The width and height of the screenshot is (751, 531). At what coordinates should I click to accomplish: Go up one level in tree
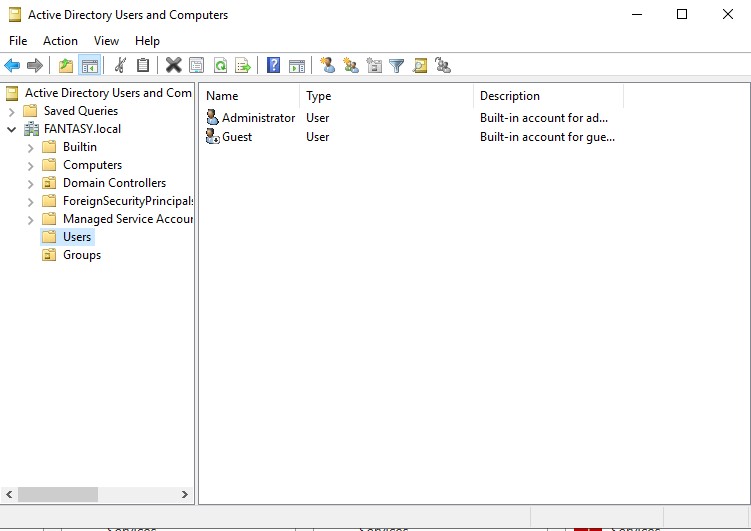[x=66, y=65]
